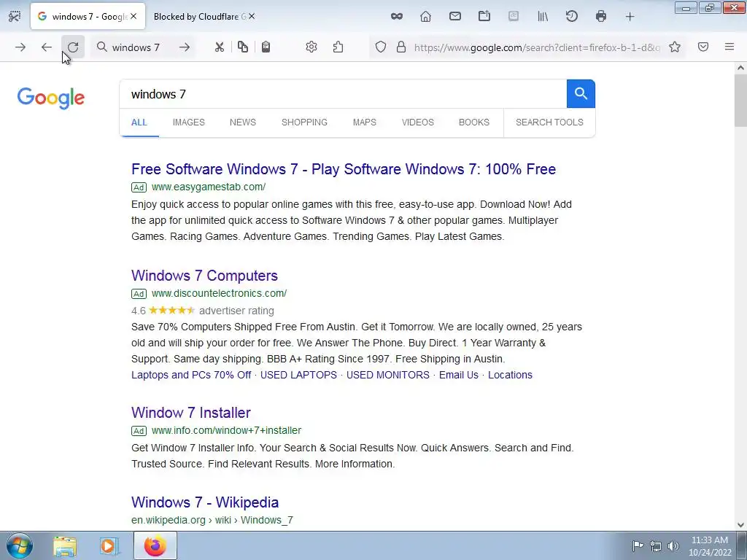Open a new tab with the plus button
The height and width of the screenshot is (560, 747).
[x=630, y=17]
